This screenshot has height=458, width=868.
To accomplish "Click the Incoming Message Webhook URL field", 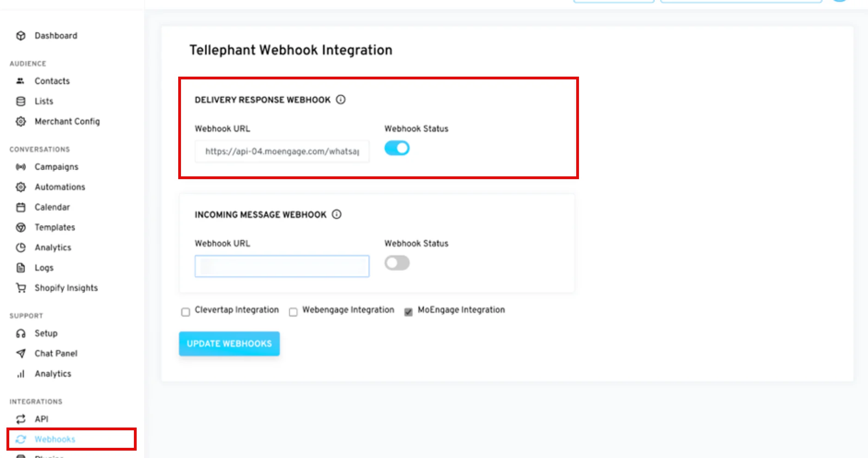I will coord(282,266).
